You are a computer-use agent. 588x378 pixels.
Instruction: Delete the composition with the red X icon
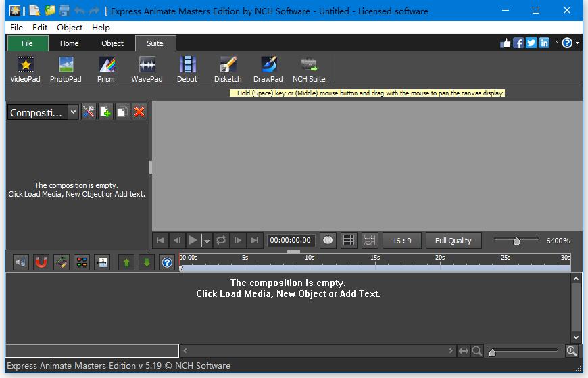(139, 112)
